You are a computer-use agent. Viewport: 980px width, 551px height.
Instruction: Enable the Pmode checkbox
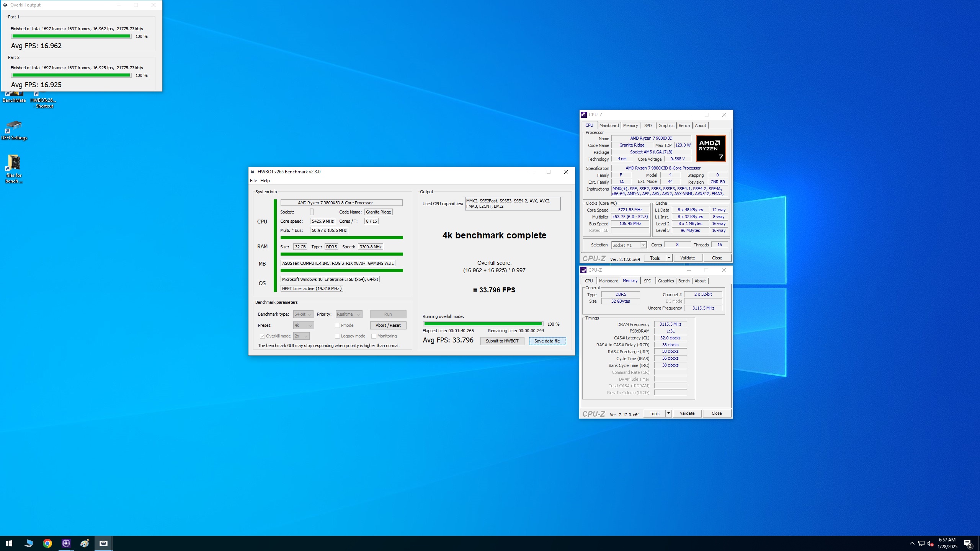coord(337,325)
